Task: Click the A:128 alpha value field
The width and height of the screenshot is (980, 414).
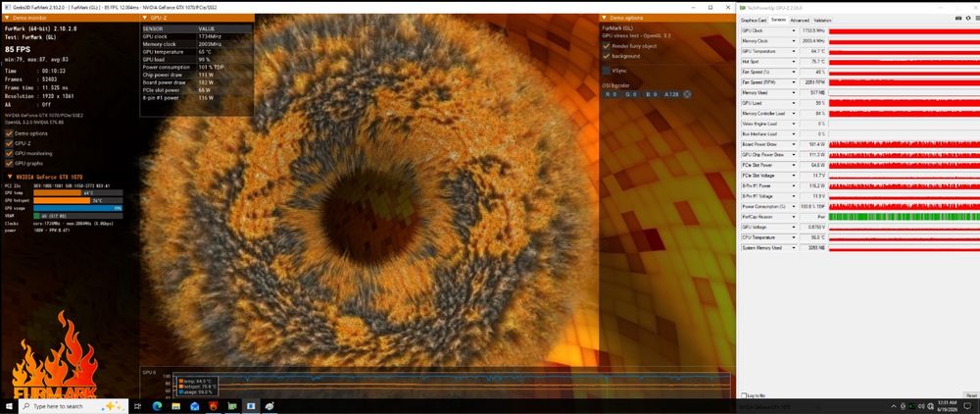Action: (671, 94)
